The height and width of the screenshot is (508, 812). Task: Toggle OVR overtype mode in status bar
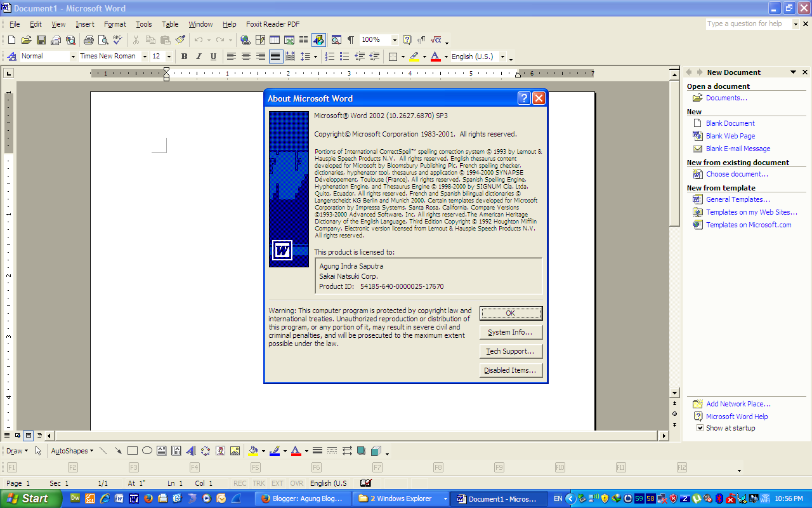tap(297, 483)
